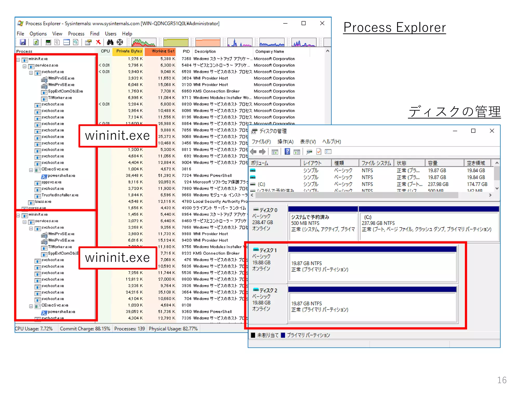This screenshot has height=399, width=532.
Task: Click the blue Help question mark icon
Action: click(287, 151)
